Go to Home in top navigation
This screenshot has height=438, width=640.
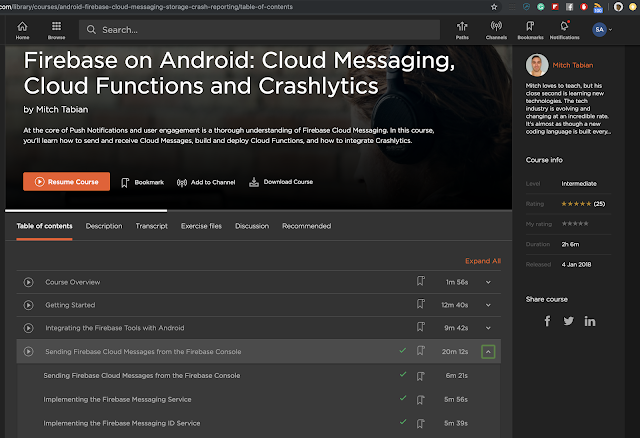tap(22, 30)
